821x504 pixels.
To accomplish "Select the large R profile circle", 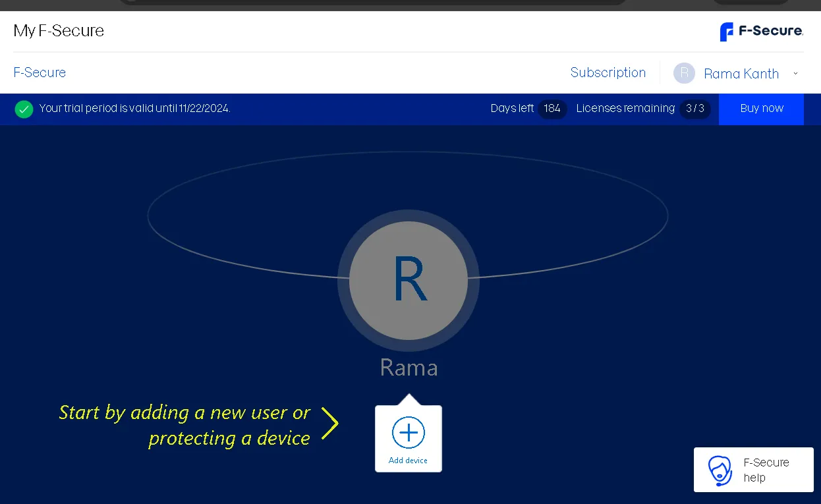I will 409,280.
